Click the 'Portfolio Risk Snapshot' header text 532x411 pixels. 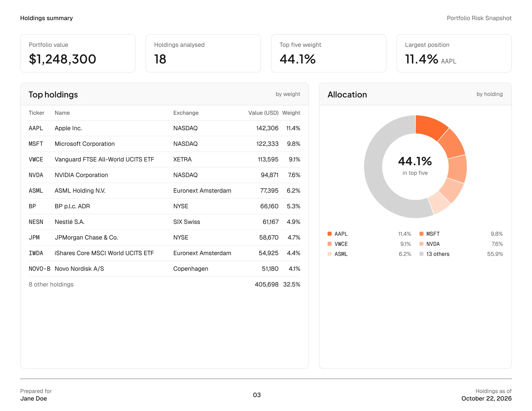pyautogui.click(x=479, y=18)
